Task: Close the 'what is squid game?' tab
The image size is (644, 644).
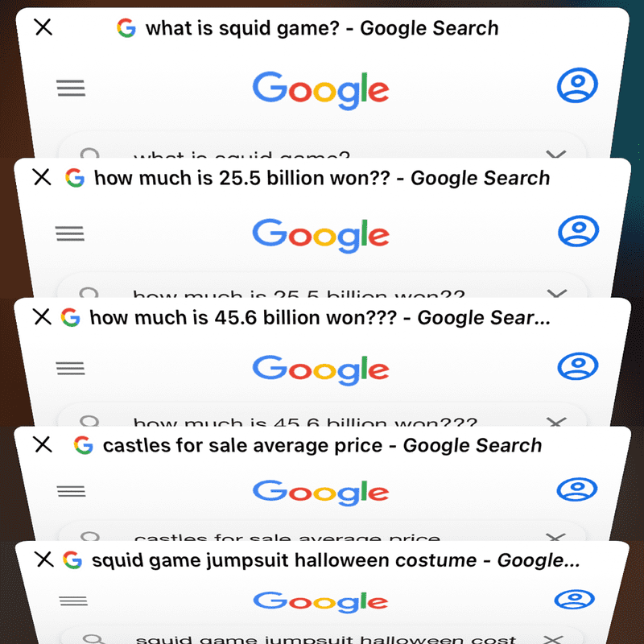Action: pos(43,27)
